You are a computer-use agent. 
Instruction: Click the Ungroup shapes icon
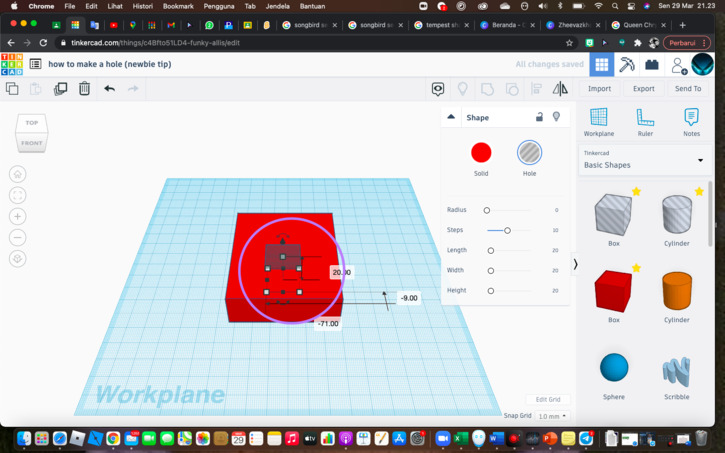pos(512,89)
